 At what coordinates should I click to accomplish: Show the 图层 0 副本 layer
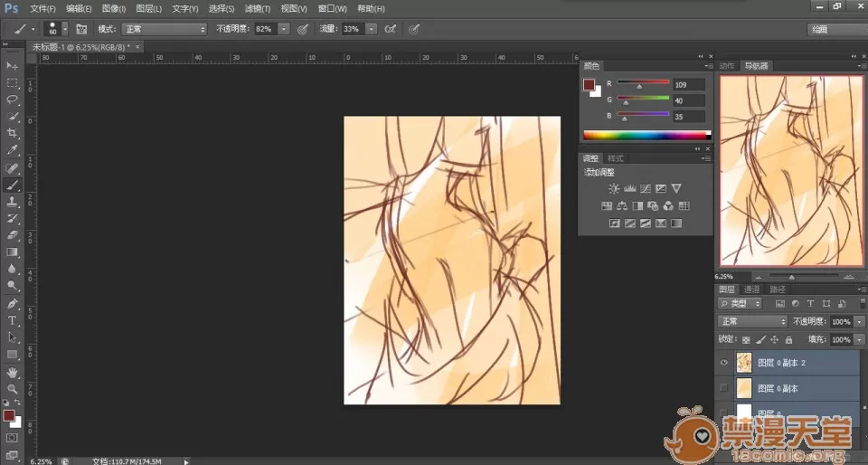pyautogui.click(x=722, y=388)
